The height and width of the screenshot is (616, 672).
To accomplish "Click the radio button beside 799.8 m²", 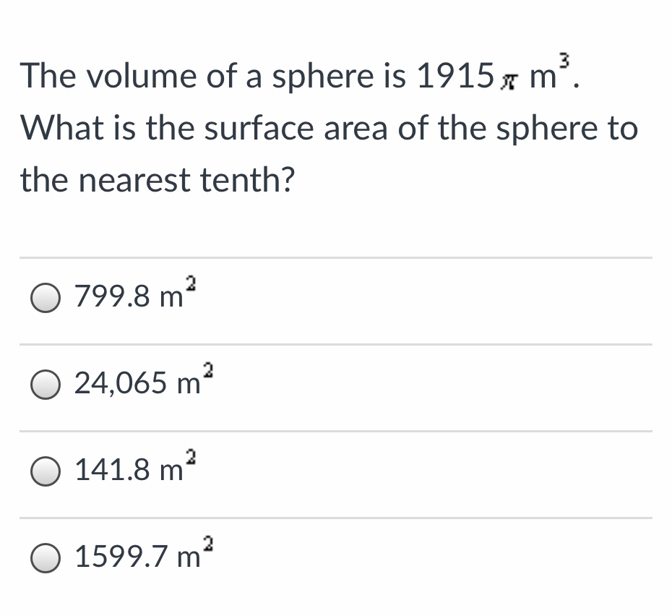I will coord(46,296).
